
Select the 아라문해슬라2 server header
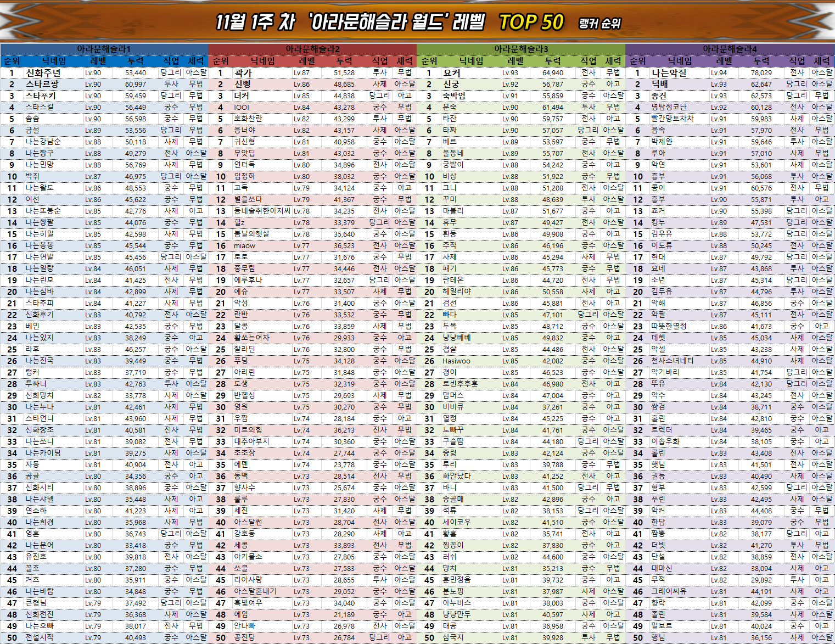coord(312,49)
